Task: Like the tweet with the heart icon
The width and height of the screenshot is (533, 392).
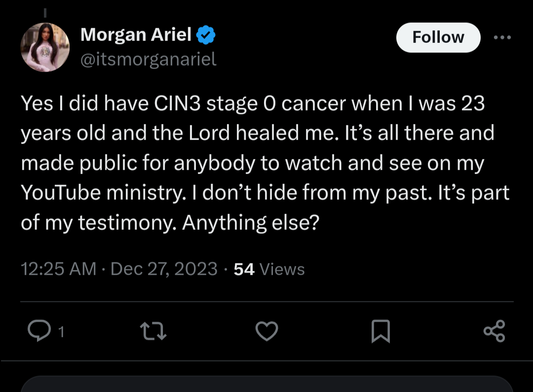Action: (x=266, y=331)
